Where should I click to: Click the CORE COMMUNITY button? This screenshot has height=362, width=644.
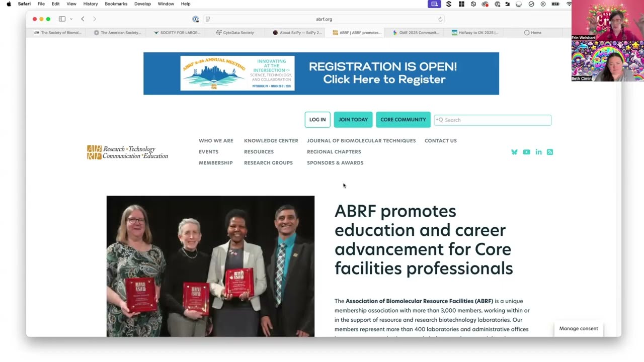tap(403, 120)
